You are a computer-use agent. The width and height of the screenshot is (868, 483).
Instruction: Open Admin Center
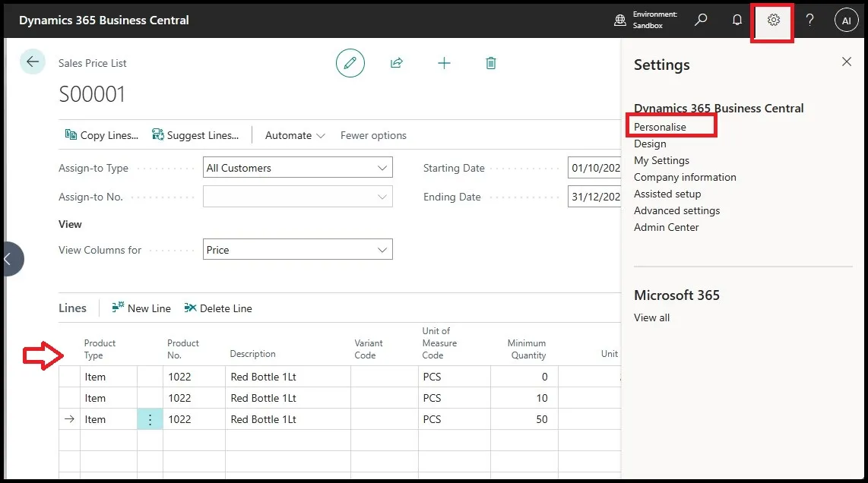click(666, 227)
